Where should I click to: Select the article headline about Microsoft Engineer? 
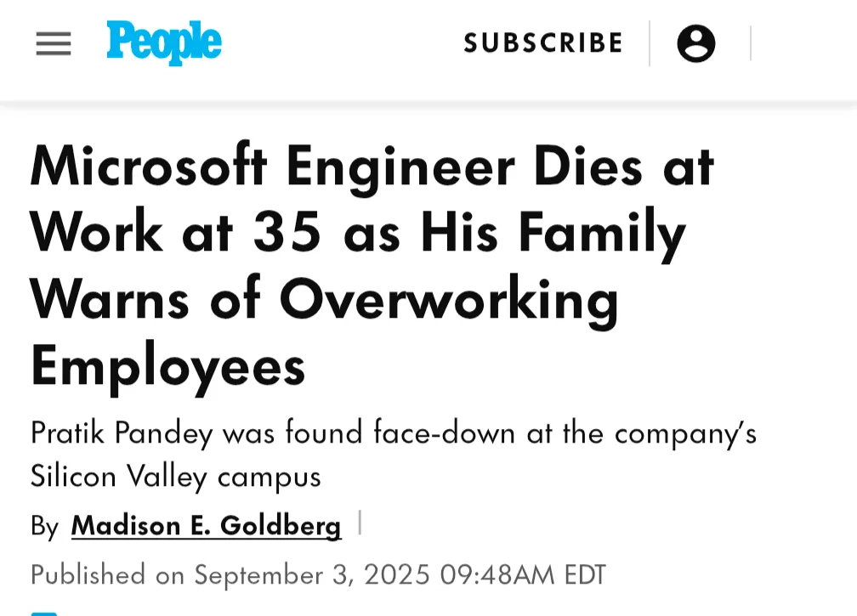pos(372,267)
